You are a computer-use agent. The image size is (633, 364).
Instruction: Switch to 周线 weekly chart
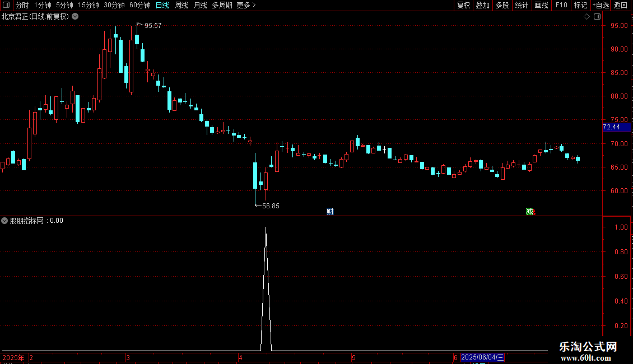pyautogui.click(x=181, y=5)
